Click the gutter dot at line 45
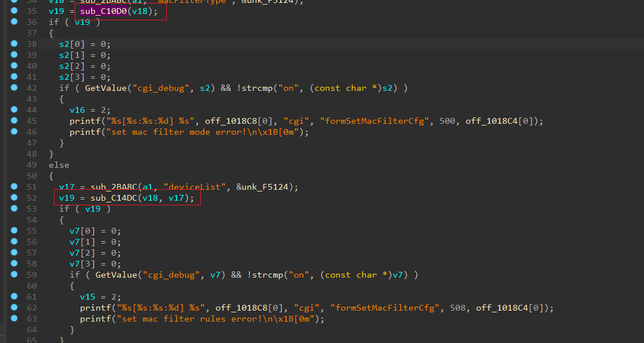 click(14, 121)
